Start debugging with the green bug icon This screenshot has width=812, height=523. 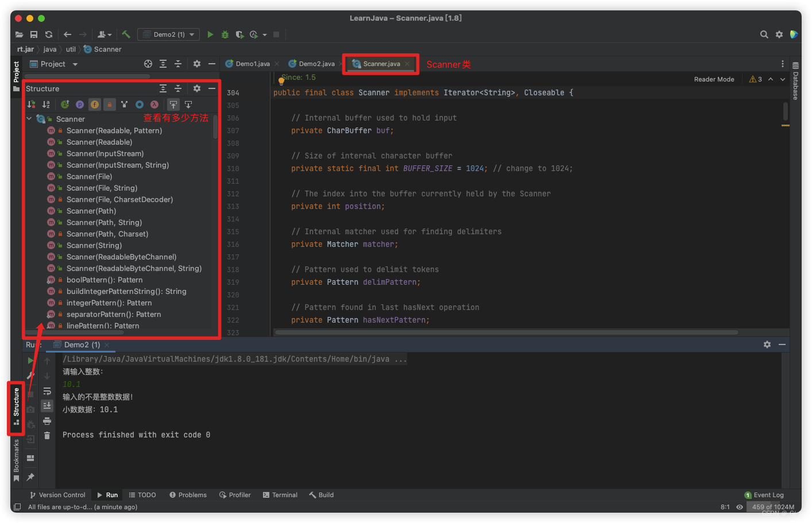pos(225,34)
